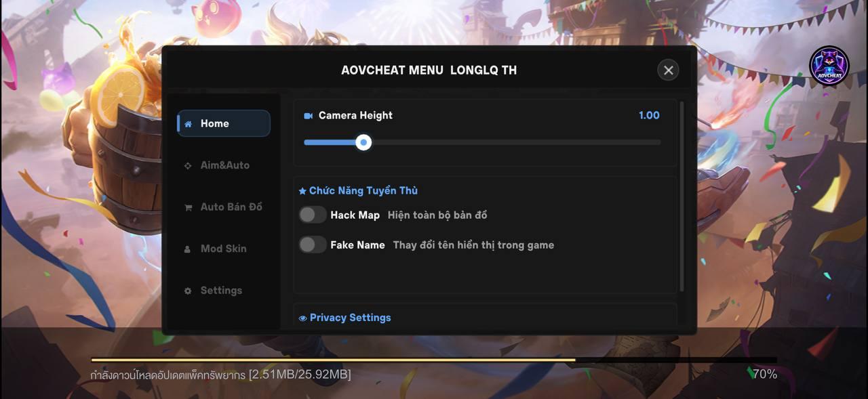The height and width of the screenshot is (399, 868).
Task: Click the house icon beside Home
Action: click(x=188, y=124)
